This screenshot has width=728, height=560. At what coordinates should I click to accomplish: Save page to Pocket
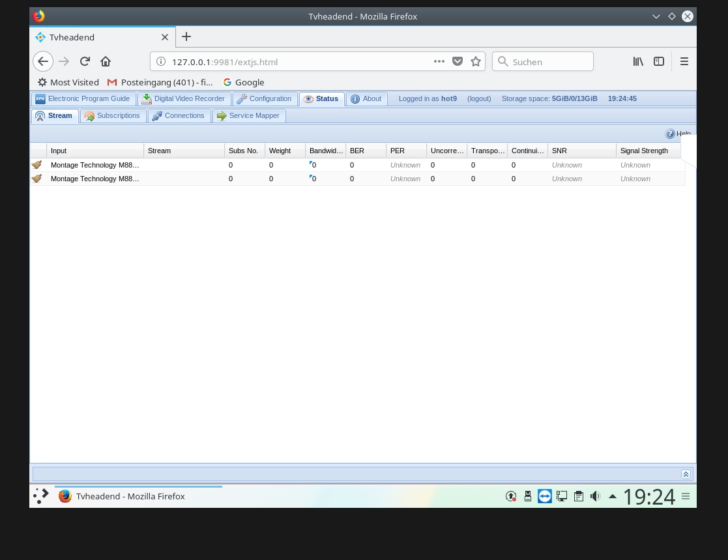[458, 61]
